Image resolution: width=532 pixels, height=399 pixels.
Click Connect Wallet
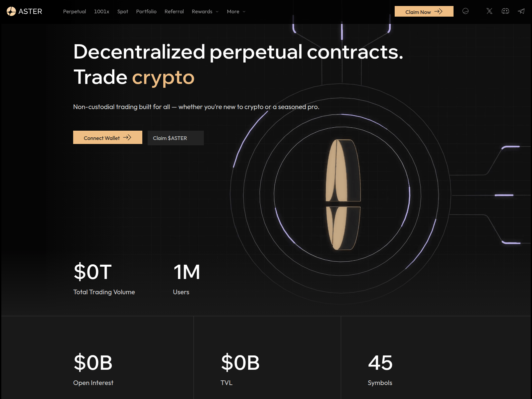pos(107,137)
